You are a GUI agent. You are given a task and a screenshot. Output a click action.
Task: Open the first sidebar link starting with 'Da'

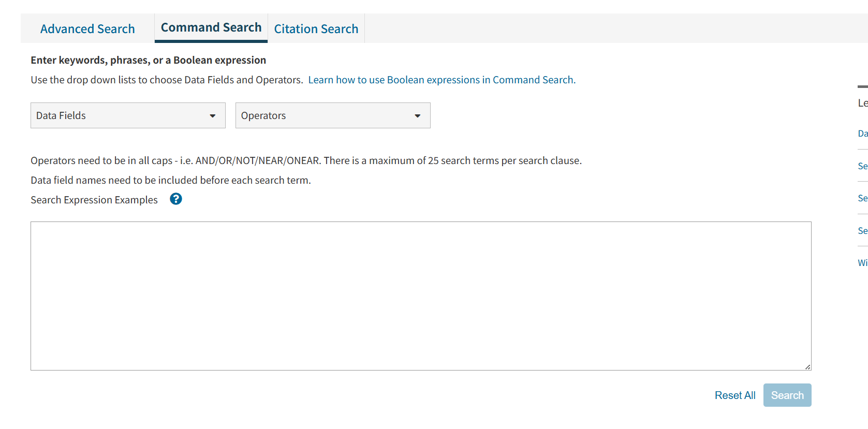[x=862, y=133]
